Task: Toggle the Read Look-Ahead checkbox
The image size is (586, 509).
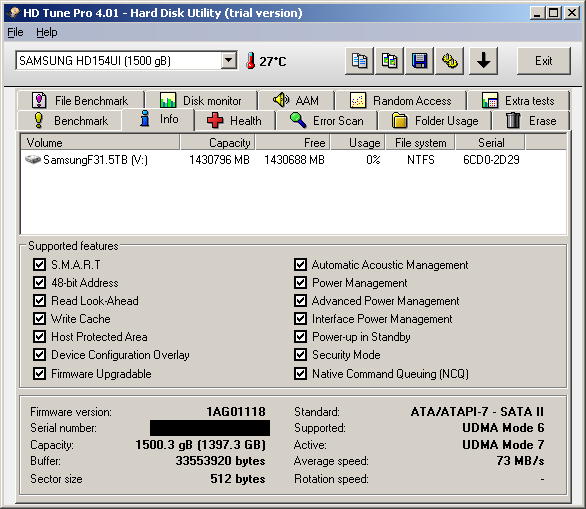Action: 39,300
